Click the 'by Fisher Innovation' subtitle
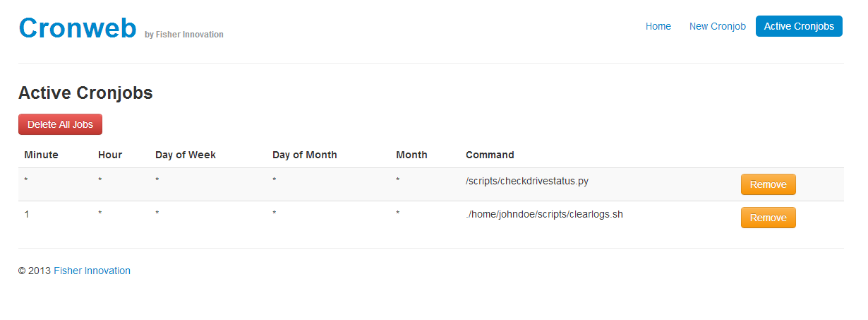 [183, 35]
